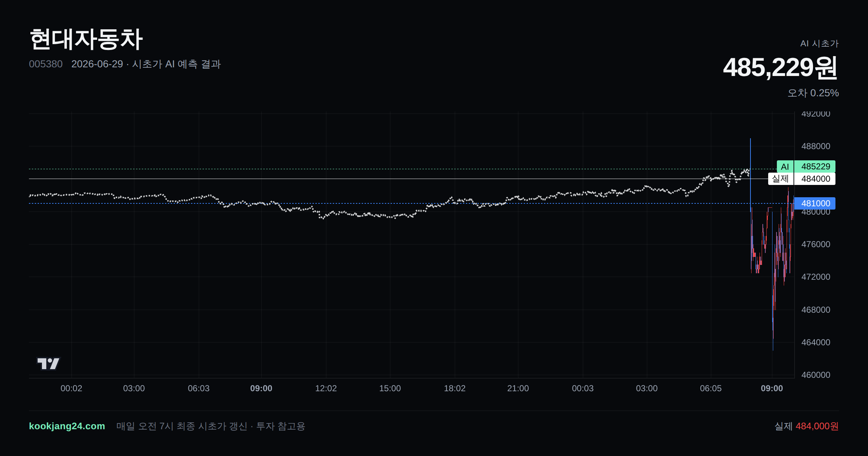
Task: Click the 18:02 time axis label
Action: coord(455,388)
